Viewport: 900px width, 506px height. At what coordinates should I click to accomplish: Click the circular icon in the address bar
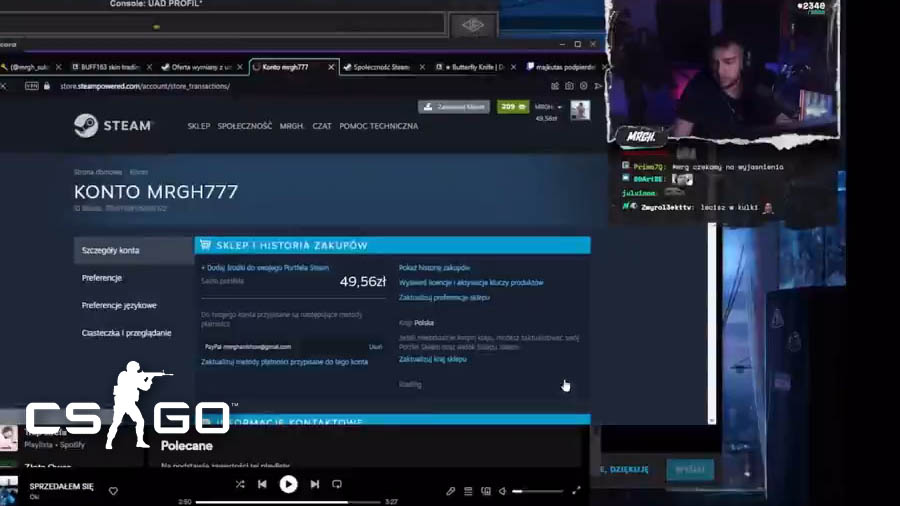[x=583, y=86]
